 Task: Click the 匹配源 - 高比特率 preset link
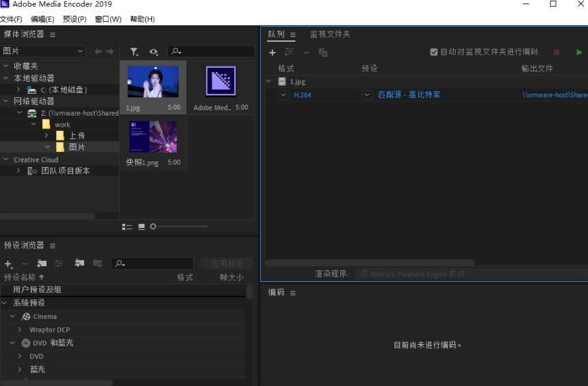[x=409, y=95]
